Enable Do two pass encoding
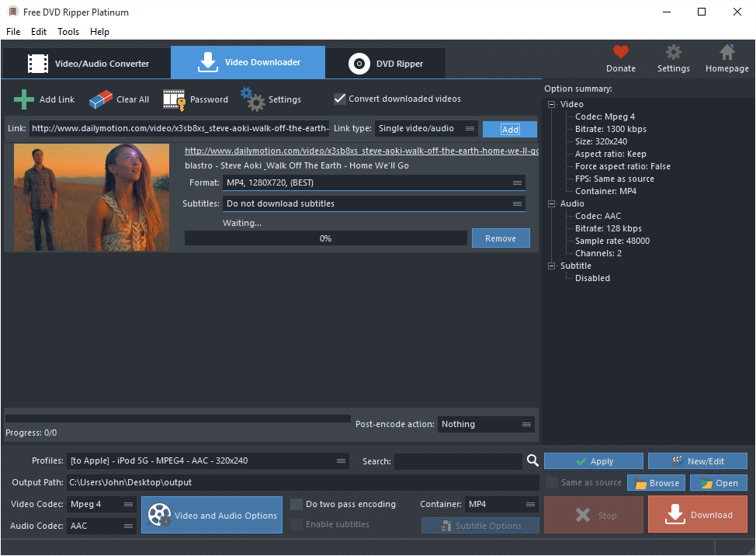This screenshot has width=756, height=556. 297,504
